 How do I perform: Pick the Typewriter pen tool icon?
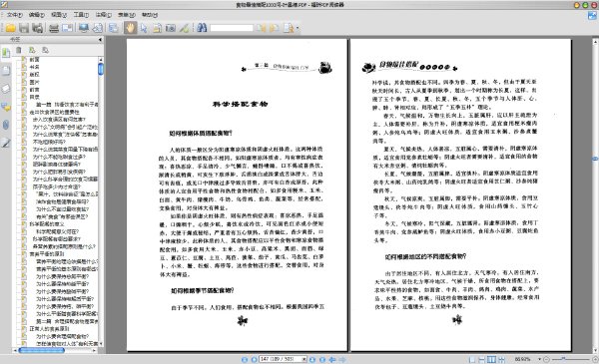pyautogui.click(x=184, y=28)
